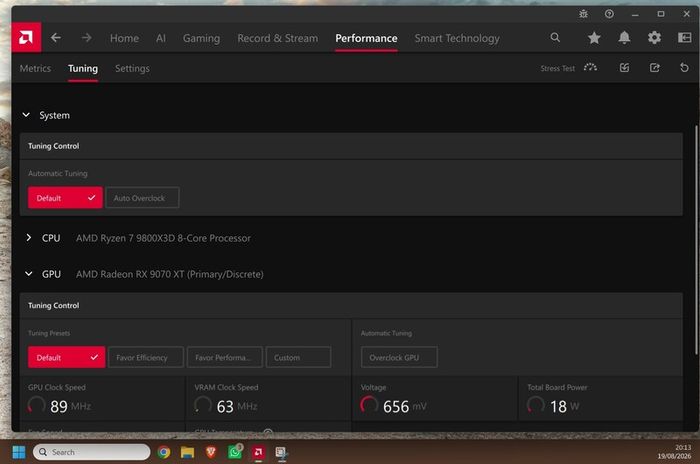700x464 pixels.
Task: Open the Gaming tab
Action: coord(201,38)
